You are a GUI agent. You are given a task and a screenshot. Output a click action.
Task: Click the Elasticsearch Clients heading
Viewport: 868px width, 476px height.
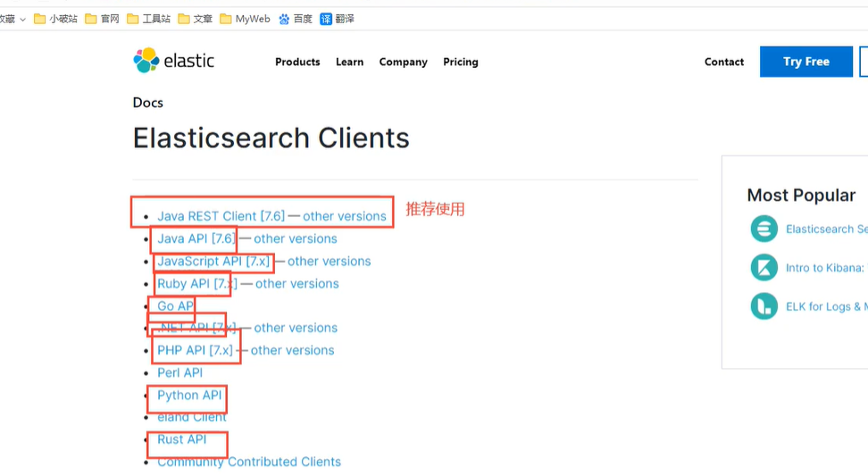(x=271, y=138)
